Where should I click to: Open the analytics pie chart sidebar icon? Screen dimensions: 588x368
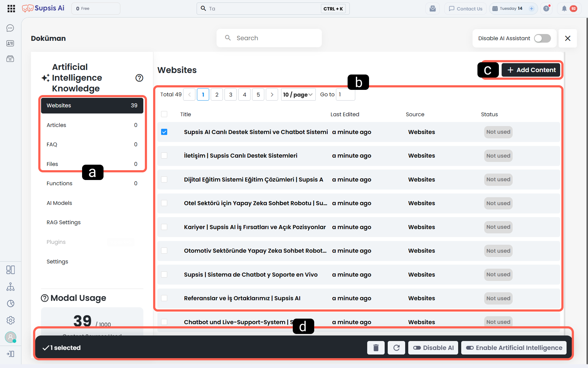(10, 304)
